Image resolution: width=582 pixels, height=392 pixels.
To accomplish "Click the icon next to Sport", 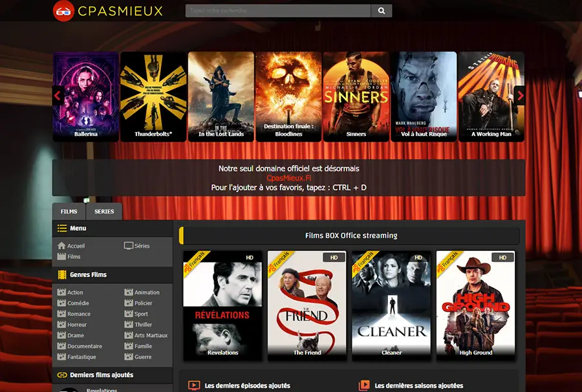I will click(129, 314).
